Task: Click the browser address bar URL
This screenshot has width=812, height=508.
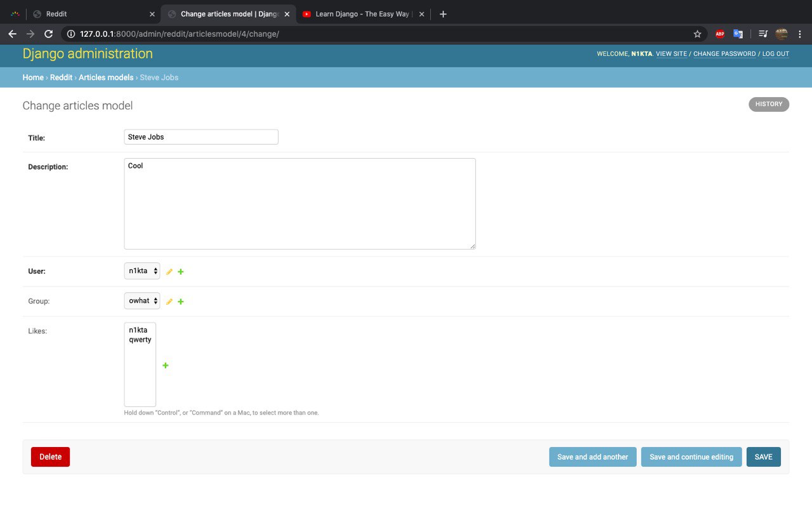Action: pyautogui.click(x=180, y=34)
